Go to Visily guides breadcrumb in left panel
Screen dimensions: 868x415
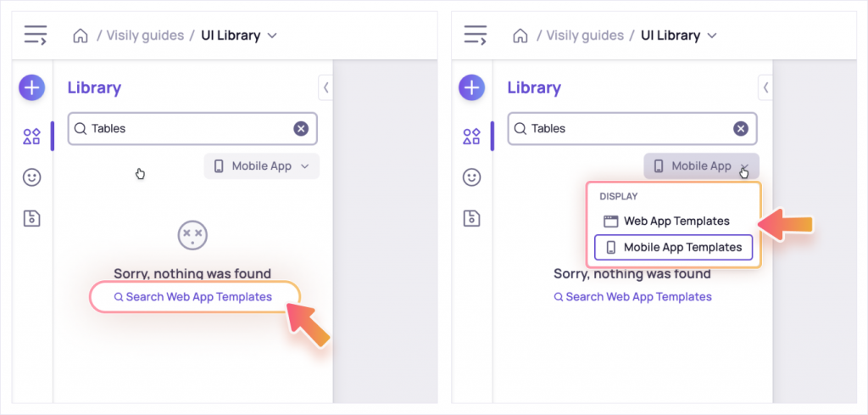(x=145, y=36)
